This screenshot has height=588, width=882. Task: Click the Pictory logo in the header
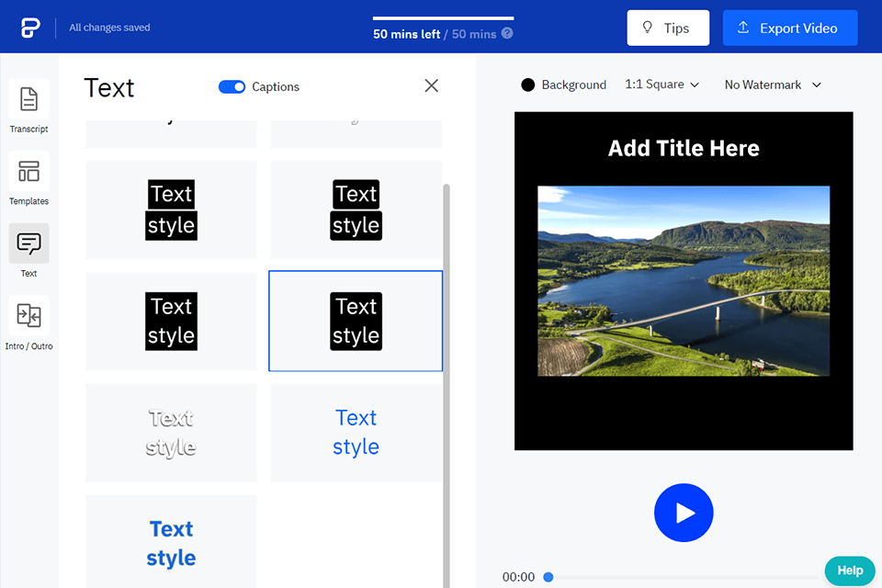(30, 27)
